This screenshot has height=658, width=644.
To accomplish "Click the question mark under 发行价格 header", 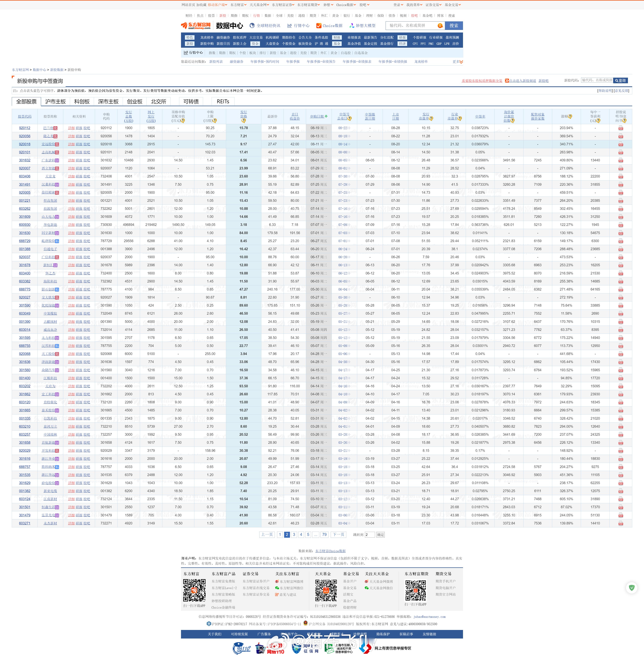I will tap(244, 121).
